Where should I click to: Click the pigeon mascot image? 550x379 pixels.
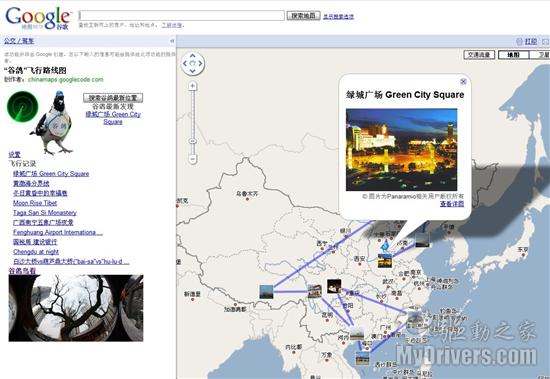53,122
